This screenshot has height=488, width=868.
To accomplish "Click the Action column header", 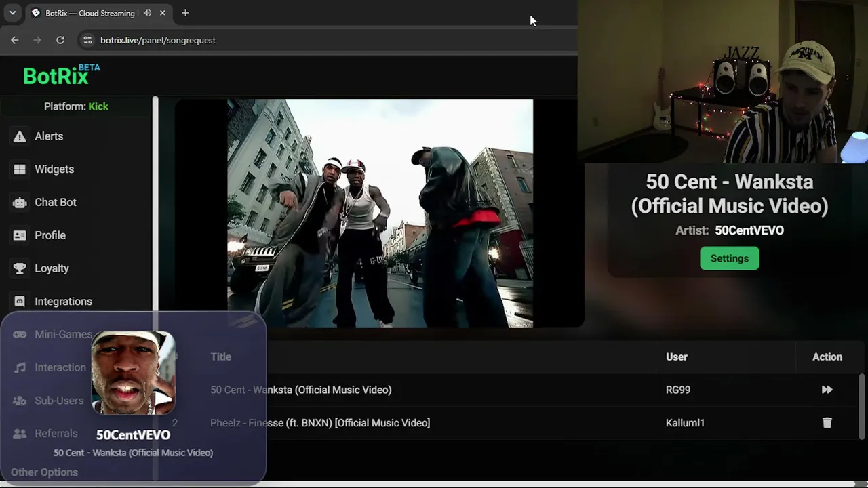I will 827,357.
